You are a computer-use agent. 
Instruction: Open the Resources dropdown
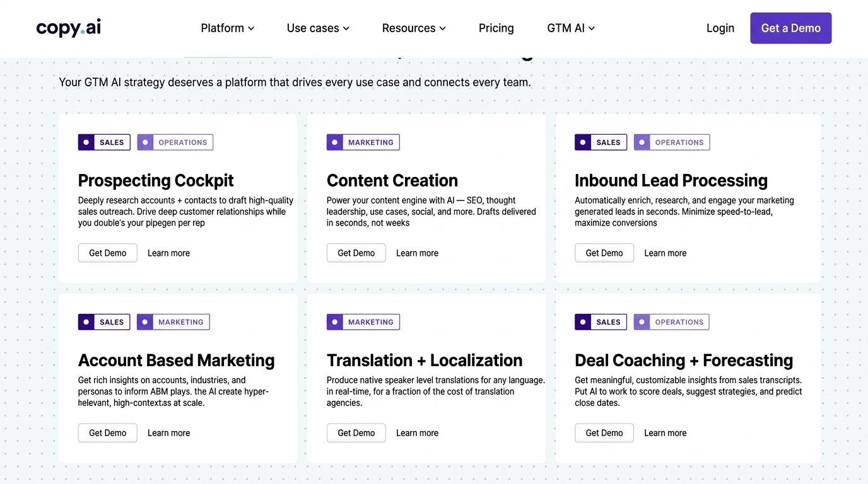pyautogui.click(x=414, y=28)
